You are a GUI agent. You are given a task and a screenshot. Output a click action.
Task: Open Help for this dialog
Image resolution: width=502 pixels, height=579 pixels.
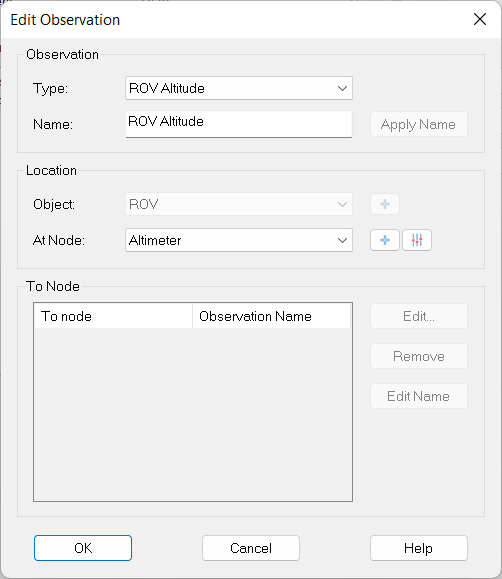tap(419, 548)
